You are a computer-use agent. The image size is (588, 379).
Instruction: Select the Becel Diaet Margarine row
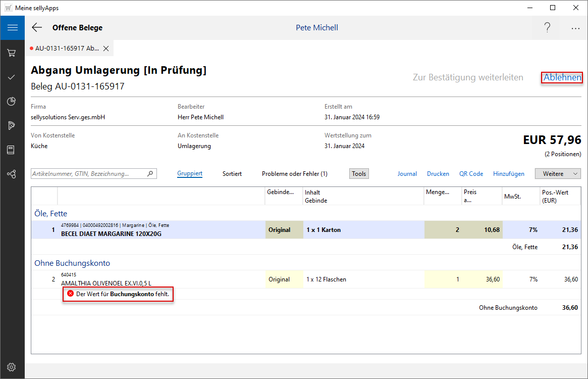click(162, 230)
